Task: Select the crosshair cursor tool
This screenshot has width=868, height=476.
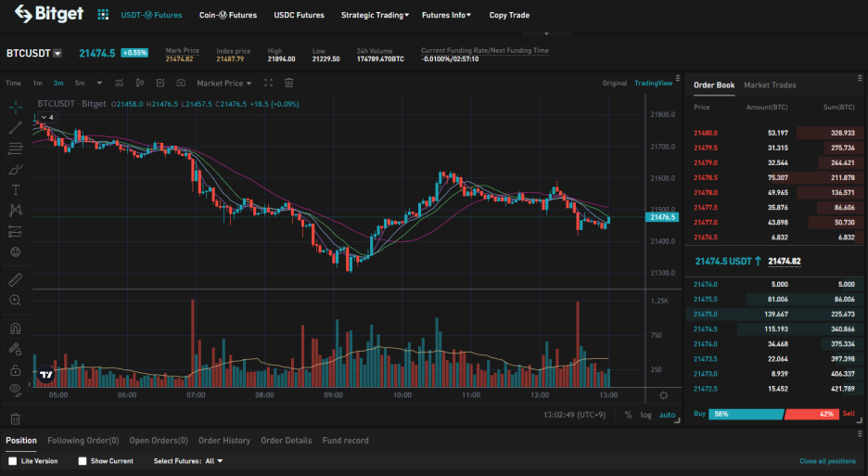Action: click(x=16, y=107)
